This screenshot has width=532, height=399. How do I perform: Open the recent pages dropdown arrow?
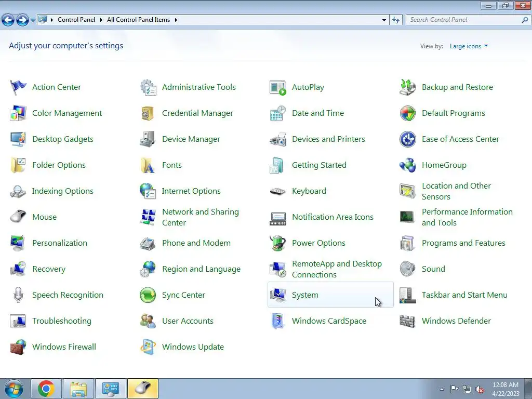pyautogui.click(x=33, y=20)
